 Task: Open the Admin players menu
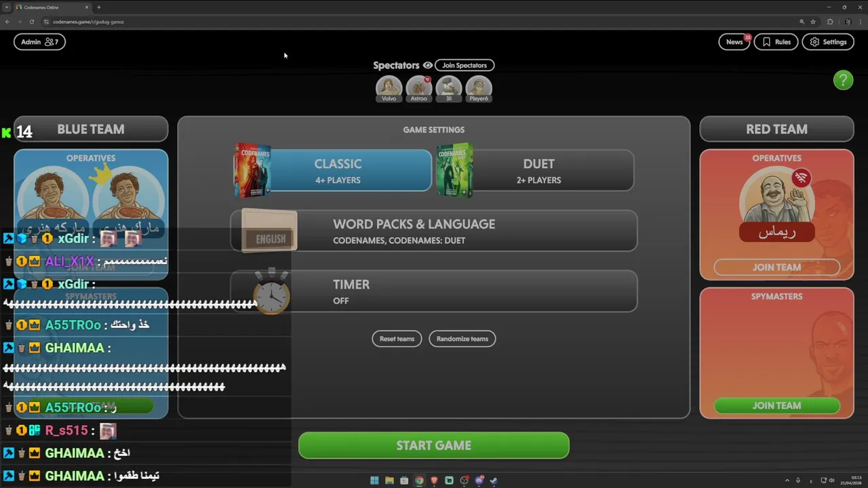point(39,42)
